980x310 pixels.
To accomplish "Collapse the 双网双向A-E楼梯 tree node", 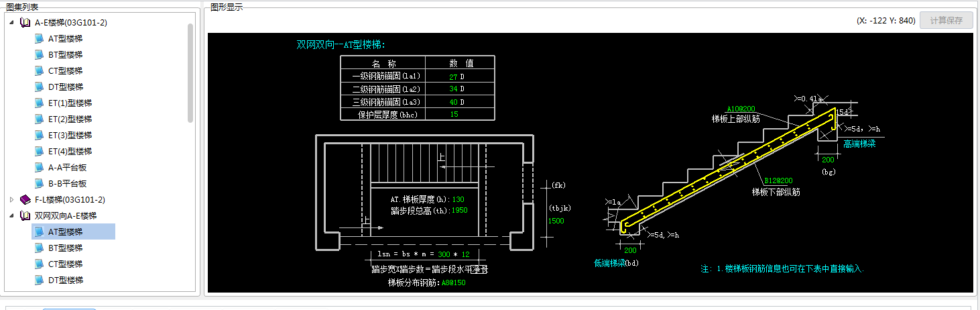I will [11, 215].
